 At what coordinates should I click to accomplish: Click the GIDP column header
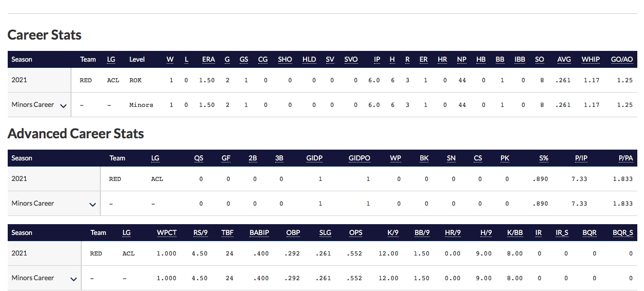tap(314, 158)
